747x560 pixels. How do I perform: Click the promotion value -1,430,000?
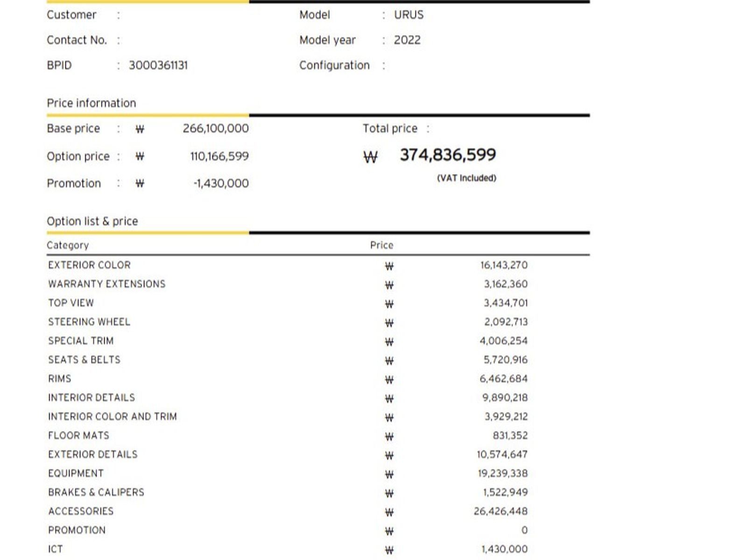(x=221, y=183)
